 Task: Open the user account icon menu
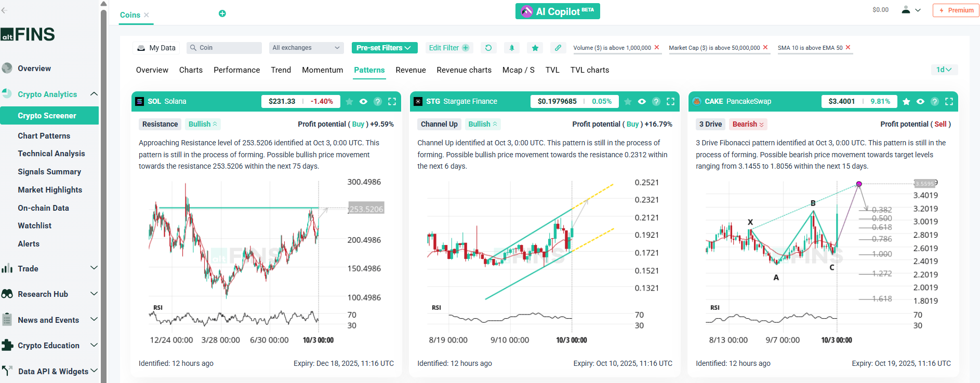[x=911, y=10]
